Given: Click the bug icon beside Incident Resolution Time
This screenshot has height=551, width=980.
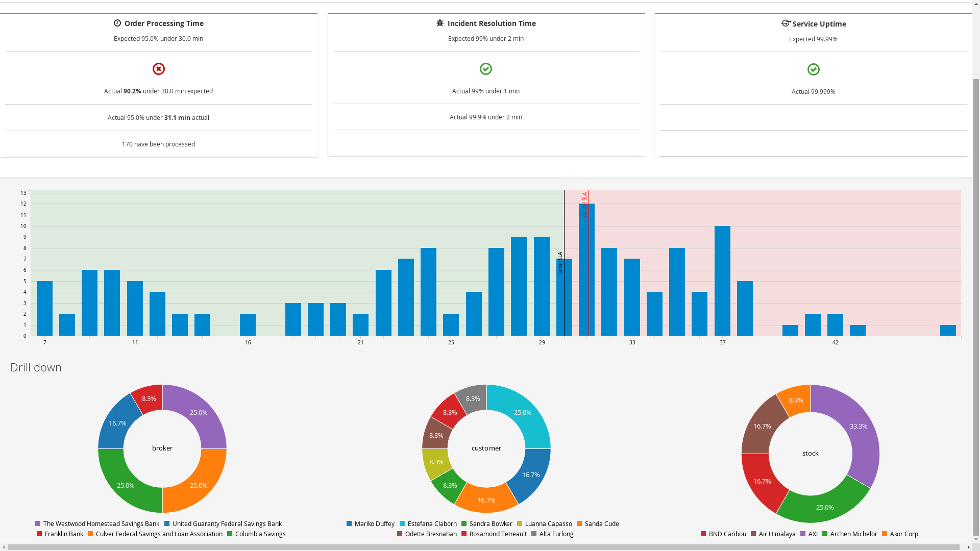Looking at the screenshot, I should click(x=440, y=23).
